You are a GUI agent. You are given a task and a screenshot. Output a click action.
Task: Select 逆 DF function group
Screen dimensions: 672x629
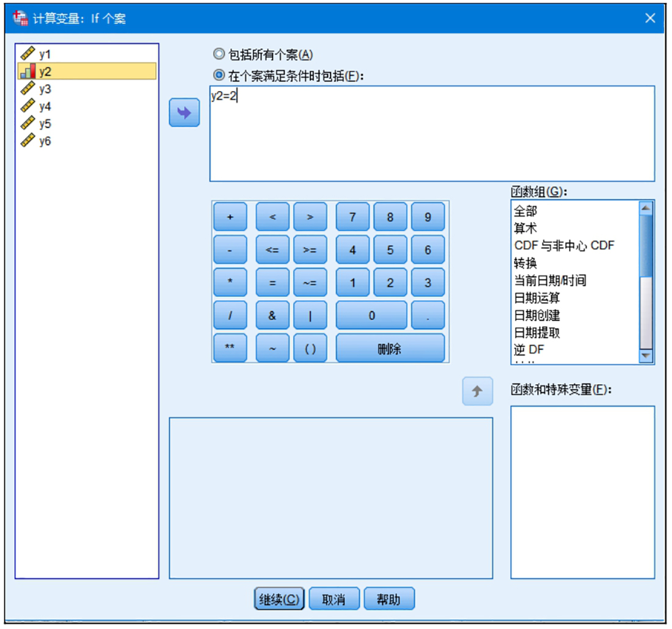tap(575, 350)
